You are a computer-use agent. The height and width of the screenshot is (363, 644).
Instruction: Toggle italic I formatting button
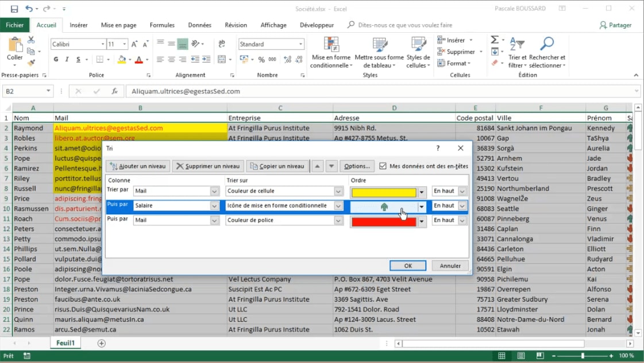[x=67, y=59]
